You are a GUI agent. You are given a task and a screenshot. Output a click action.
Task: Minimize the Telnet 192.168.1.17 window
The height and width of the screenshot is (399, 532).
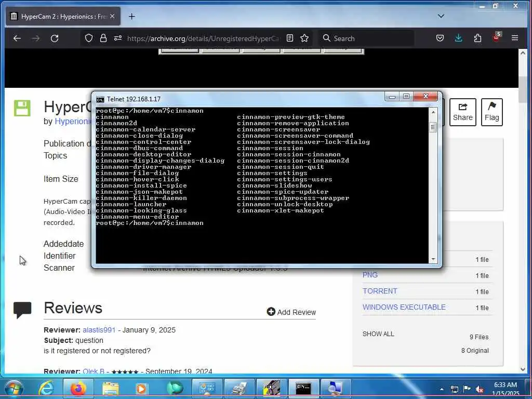click(392, 97)
